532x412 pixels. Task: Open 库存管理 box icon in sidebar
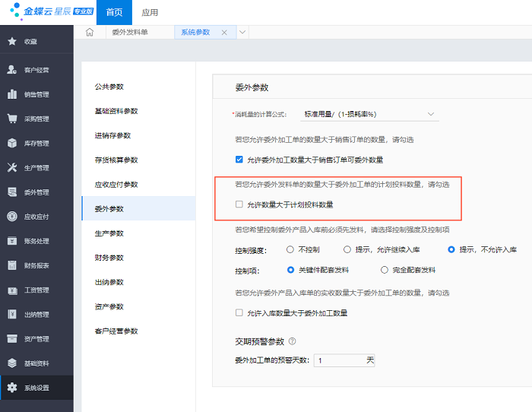(12, 143)
